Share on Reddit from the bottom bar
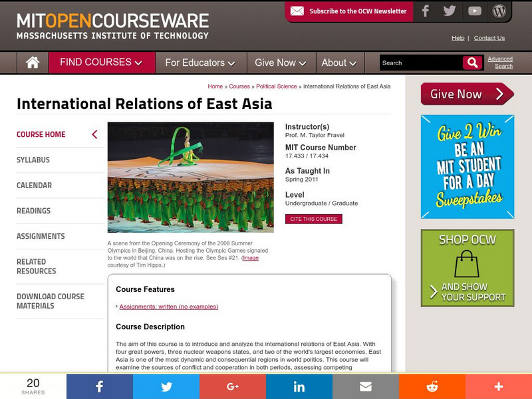This screenshot has width=532, height=399. [432, 386]
